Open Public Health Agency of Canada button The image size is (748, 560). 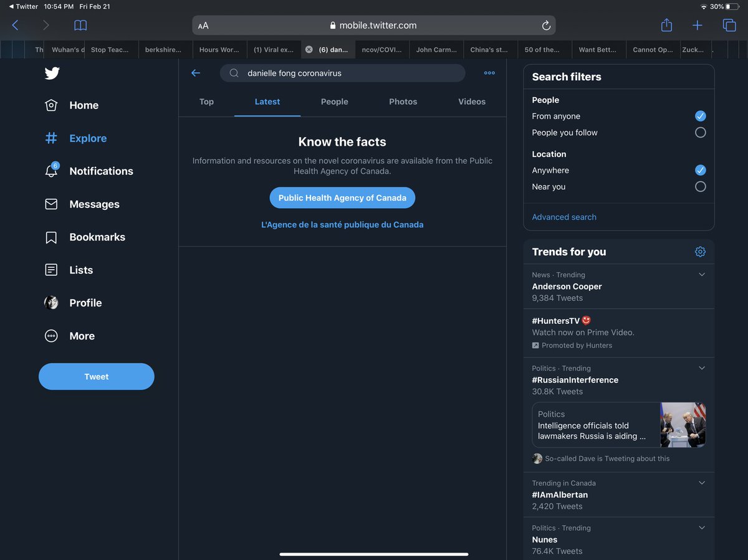(x=342, y=197)
